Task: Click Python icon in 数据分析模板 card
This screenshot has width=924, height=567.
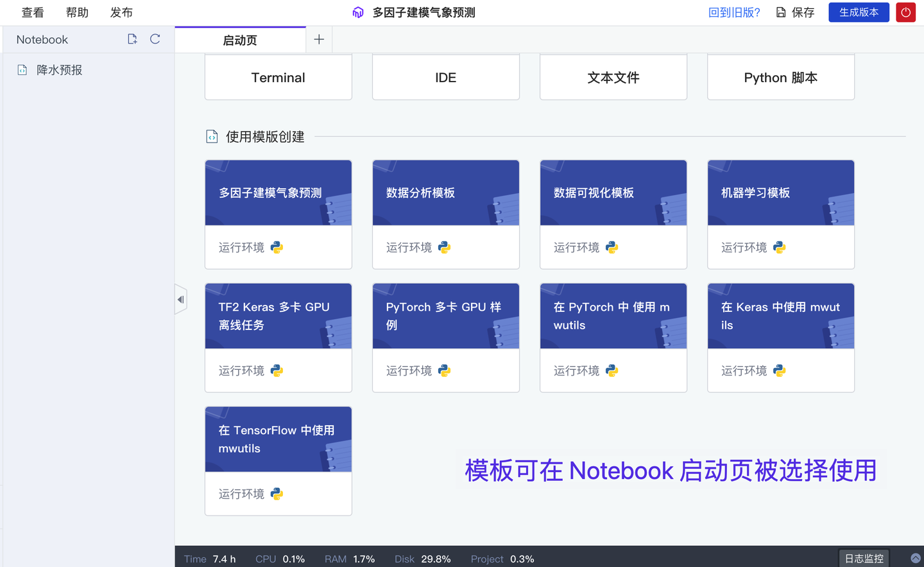Action: pyautogui.click(x=444, y=247)
